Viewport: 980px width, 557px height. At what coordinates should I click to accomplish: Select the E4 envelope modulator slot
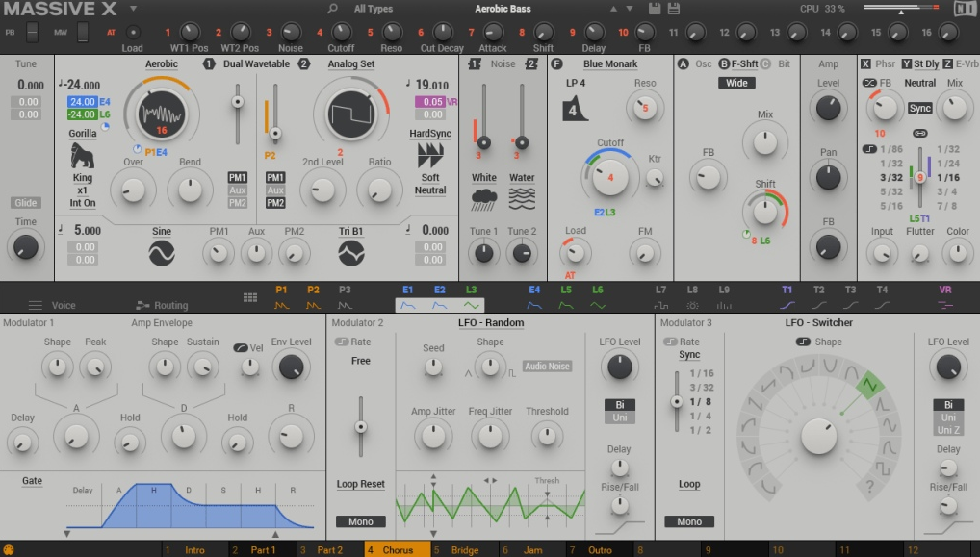(x=534, y=296)
